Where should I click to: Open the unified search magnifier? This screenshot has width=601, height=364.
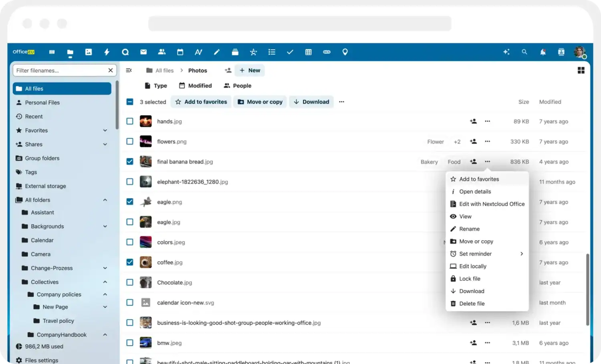coord(524,52)
